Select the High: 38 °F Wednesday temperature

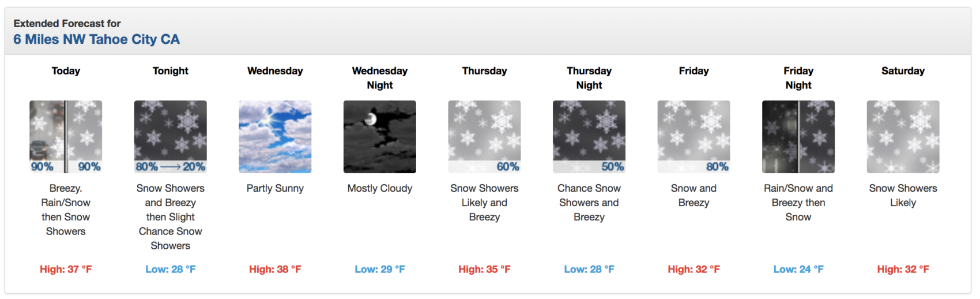[x=275, y=270]
